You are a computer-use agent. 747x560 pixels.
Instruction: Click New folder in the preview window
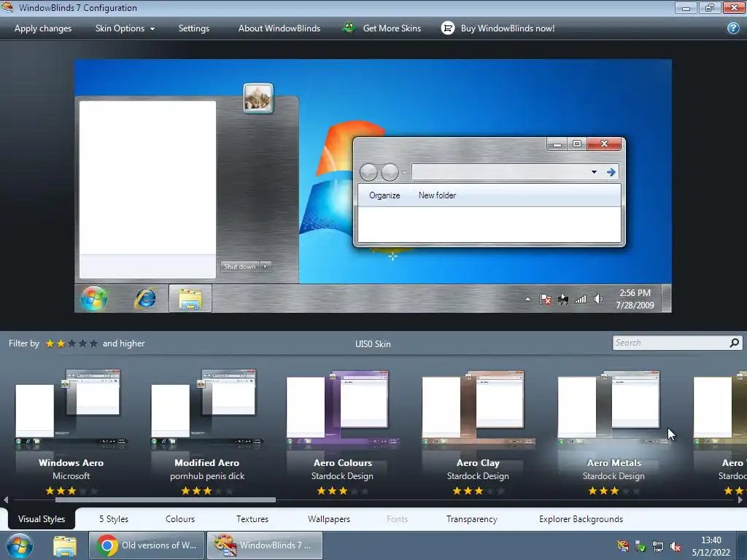[x=437, y=195]
